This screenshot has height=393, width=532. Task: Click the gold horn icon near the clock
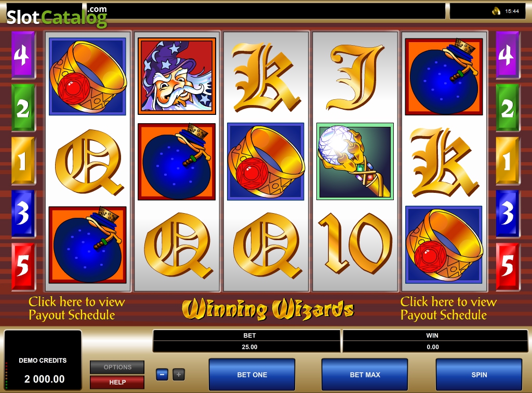[496, 11]
